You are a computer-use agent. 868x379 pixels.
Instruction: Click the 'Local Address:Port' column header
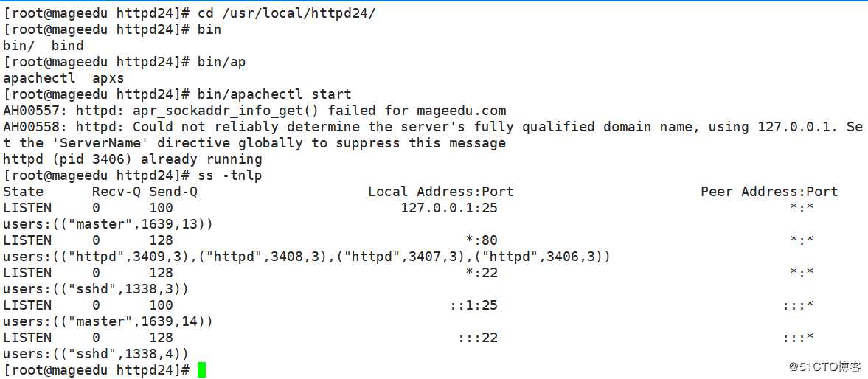click(440, 192)
